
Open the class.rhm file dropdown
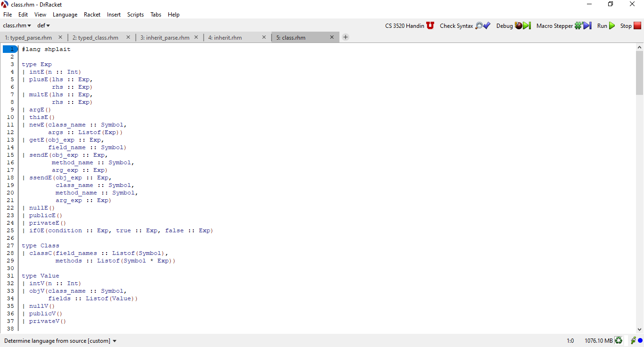[x=17, y=25]
